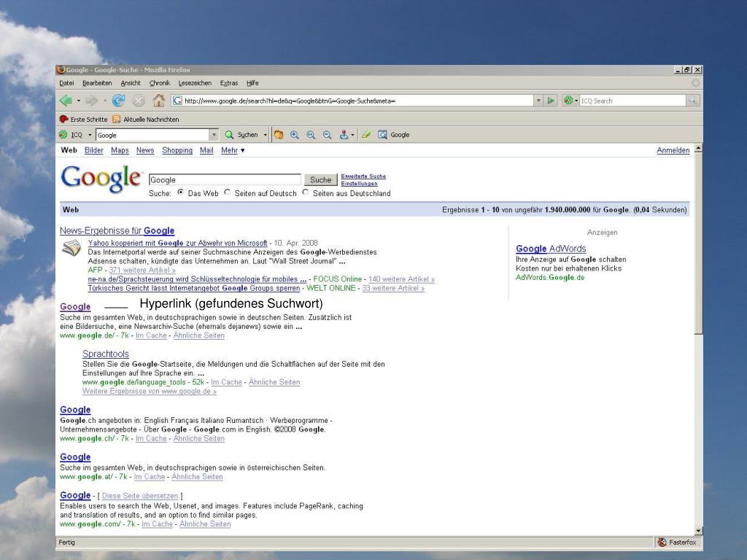Screen dimensions: 747x560
Task: Click the newspaper icon beside news results
Action: [72, 248]
